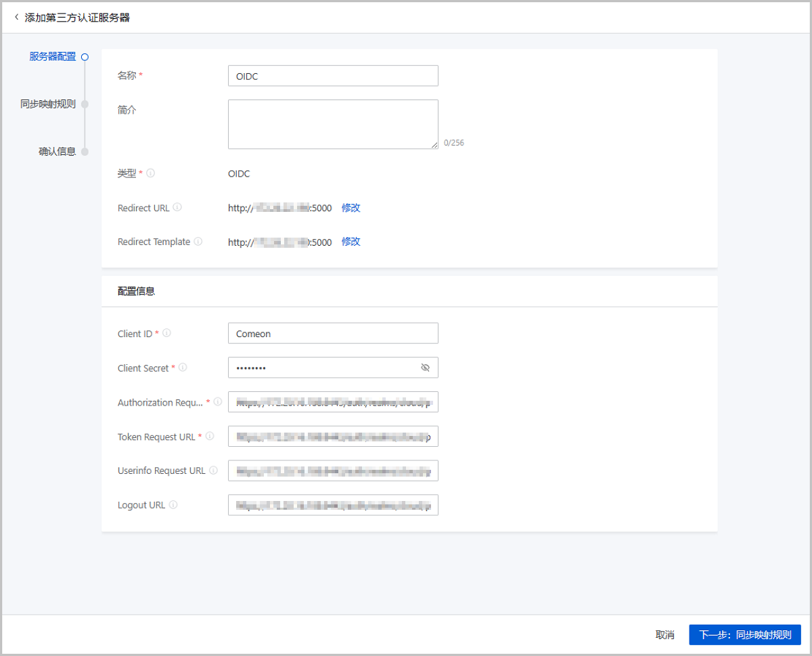
Task: Toggle Client Secret visibility eye icon
Action: 425,368
